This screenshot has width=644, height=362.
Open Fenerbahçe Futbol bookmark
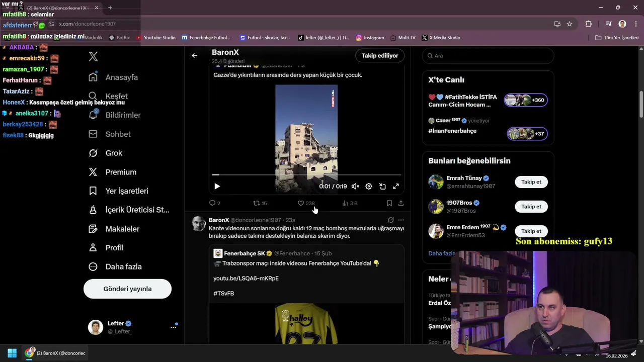pos(206,38)
